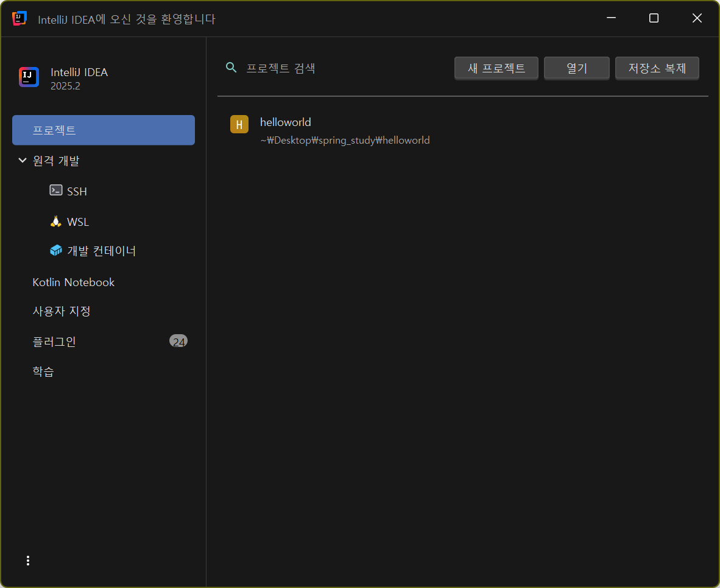Maximize the IntelliJ welcome window
The image size is (720, 588).
(x=654, y=18)
